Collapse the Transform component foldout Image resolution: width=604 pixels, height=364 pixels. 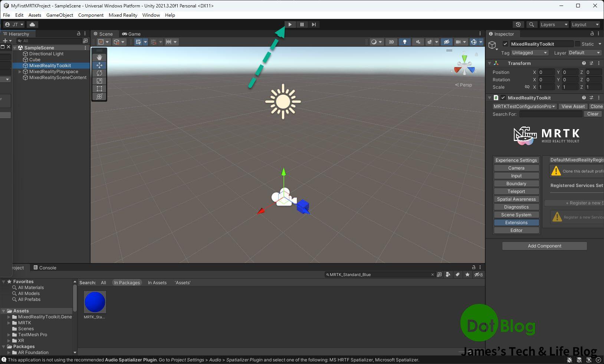[490, 63]
